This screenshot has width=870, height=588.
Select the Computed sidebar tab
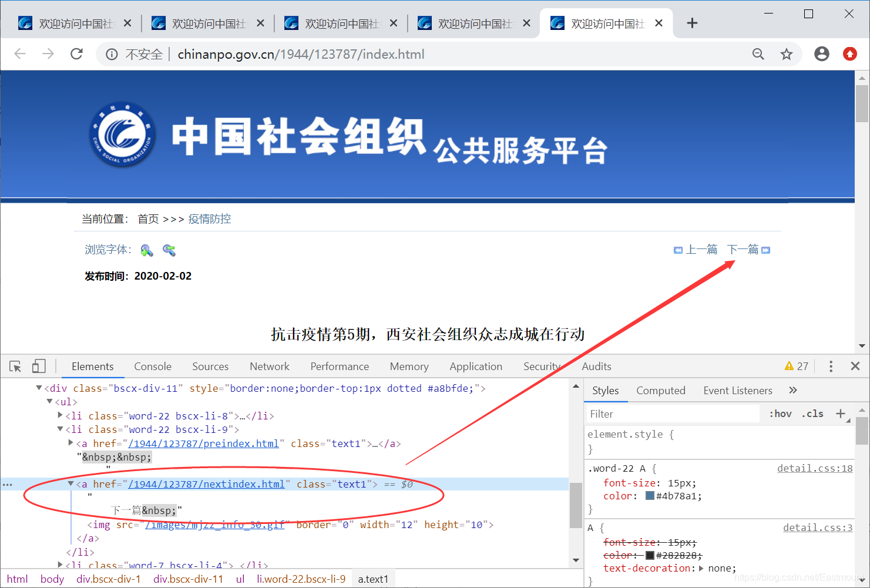[x=661, y=391]
